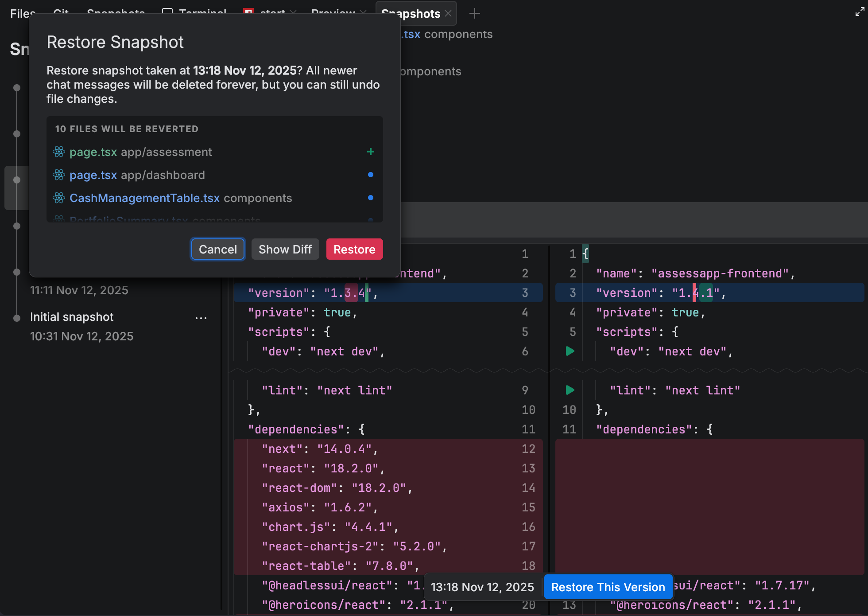Confirm with the red Restore button

354,250
